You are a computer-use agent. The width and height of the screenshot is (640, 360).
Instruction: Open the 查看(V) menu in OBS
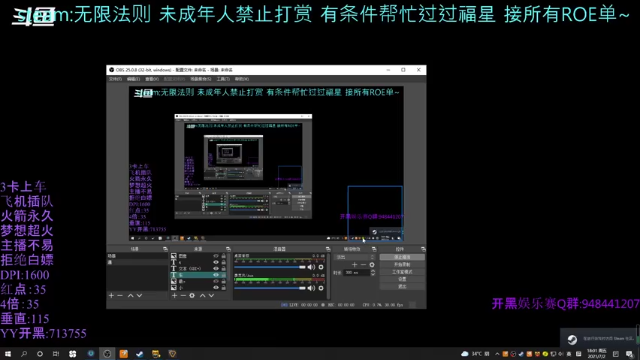[152, 79]
